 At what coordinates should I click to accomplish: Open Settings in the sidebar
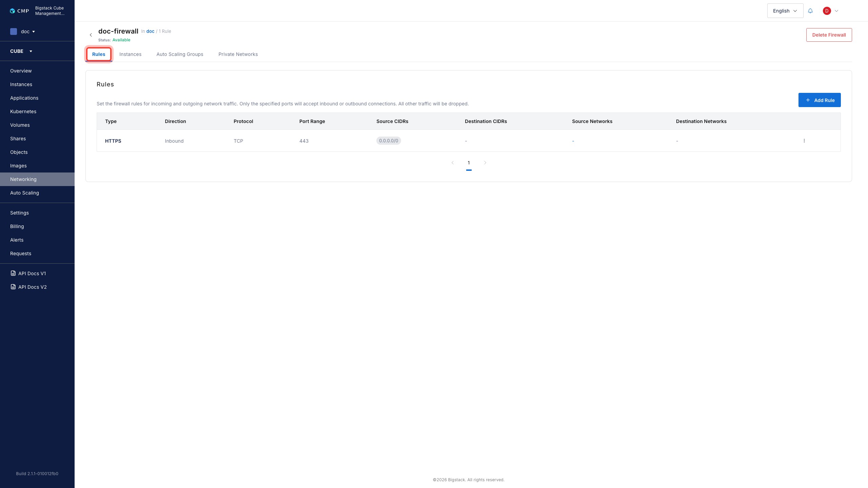coord(37,213)
